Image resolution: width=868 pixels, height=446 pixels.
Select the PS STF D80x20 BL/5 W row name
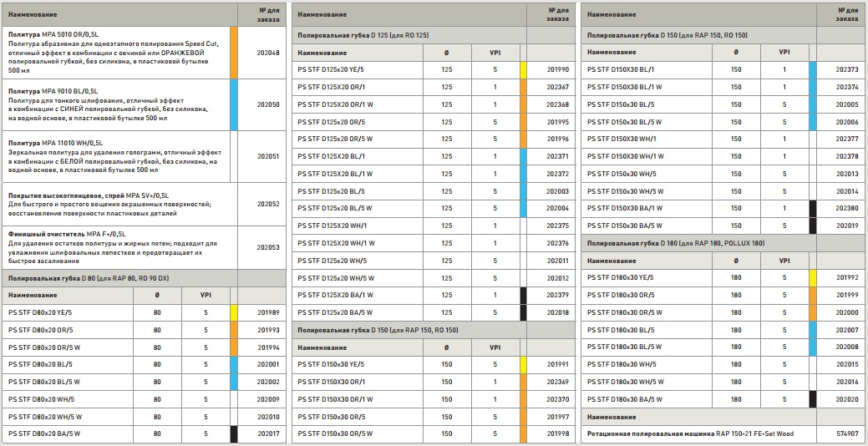click(44, 382)
